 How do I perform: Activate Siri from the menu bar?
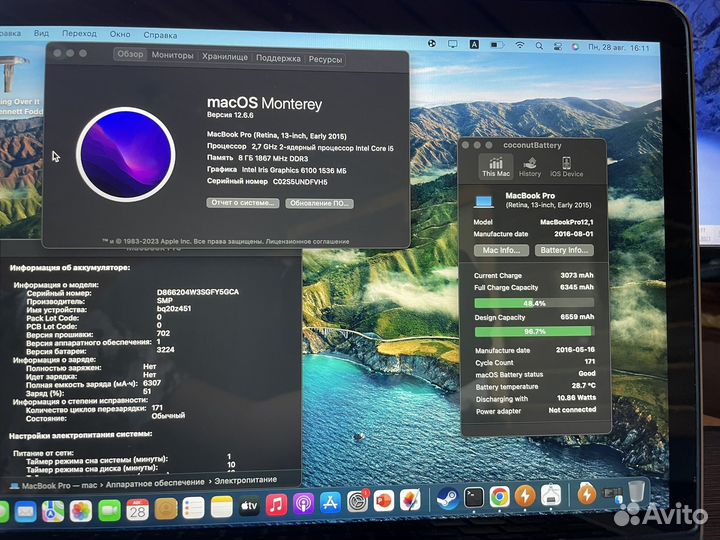(575, 46)
